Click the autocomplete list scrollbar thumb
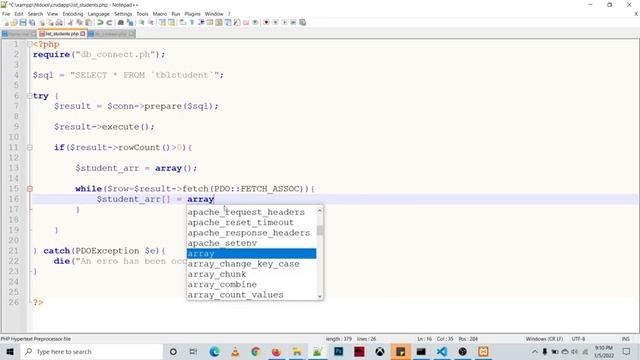 pyautogui.click(x=320, y=231)
